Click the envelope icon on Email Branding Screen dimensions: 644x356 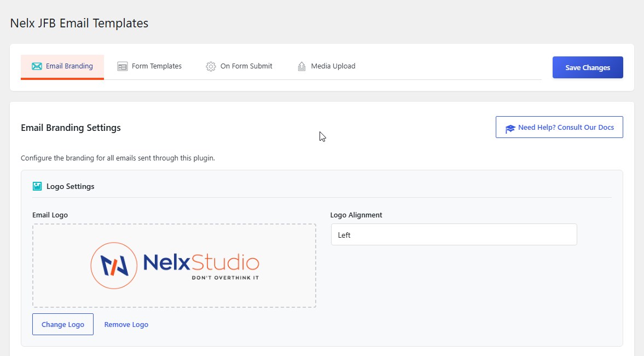tap(37, 66)
